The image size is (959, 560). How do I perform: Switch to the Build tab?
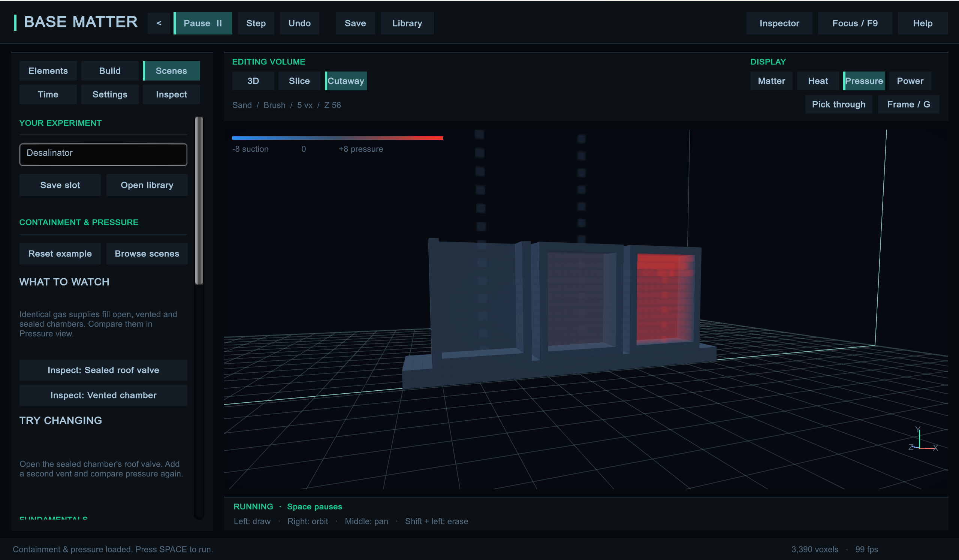[x=109, y=71]
